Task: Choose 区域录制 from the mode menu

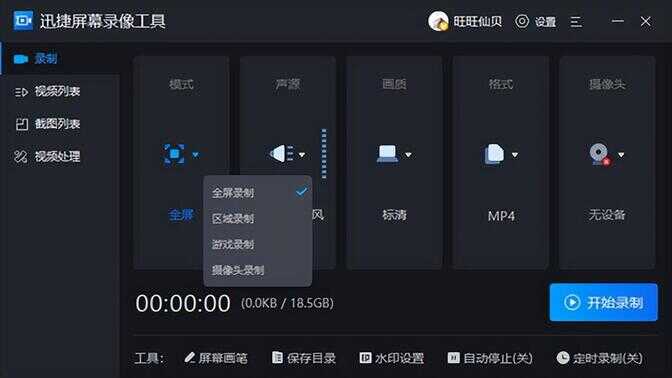Action: click(258, 219)
